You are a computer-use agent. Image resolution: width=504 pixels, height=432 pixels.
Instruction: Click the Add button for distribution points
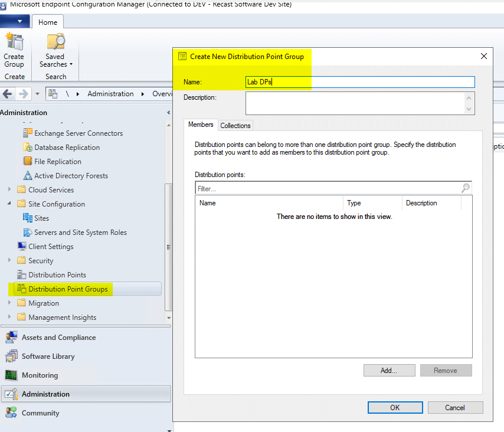click(389, 370)
